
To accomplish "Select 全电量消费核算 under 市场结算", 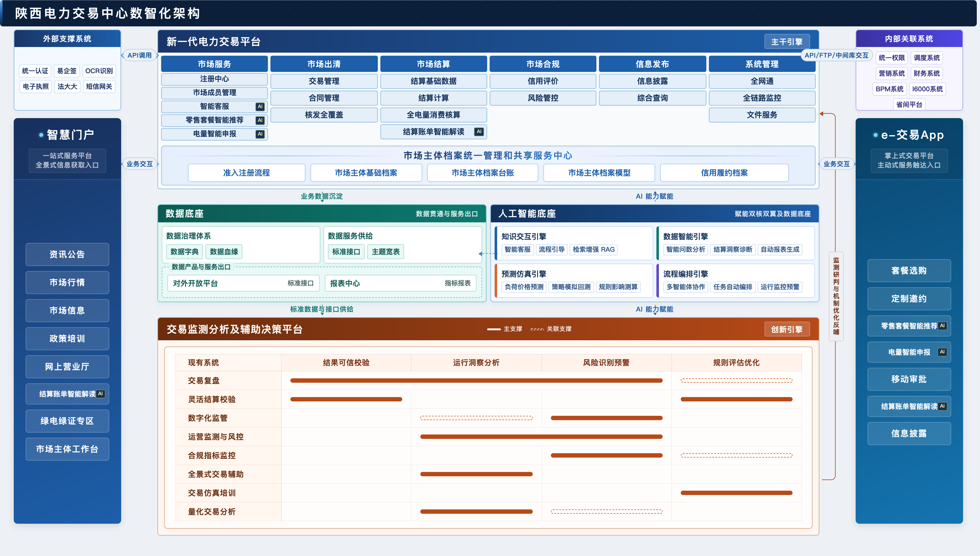I will point(433,115).
